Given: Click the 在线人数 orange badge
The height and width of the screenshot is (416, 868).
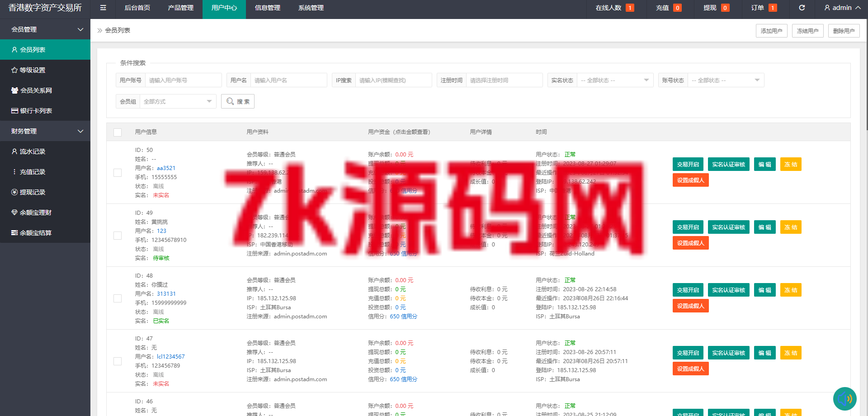Looking at the screenshot, I should (630, 8).
